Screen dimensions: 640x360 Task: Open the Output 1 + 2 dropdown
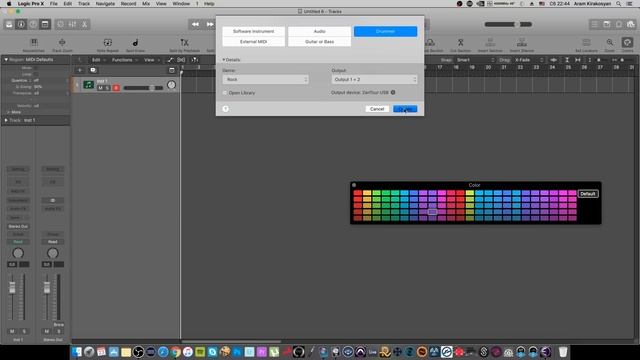374,80
